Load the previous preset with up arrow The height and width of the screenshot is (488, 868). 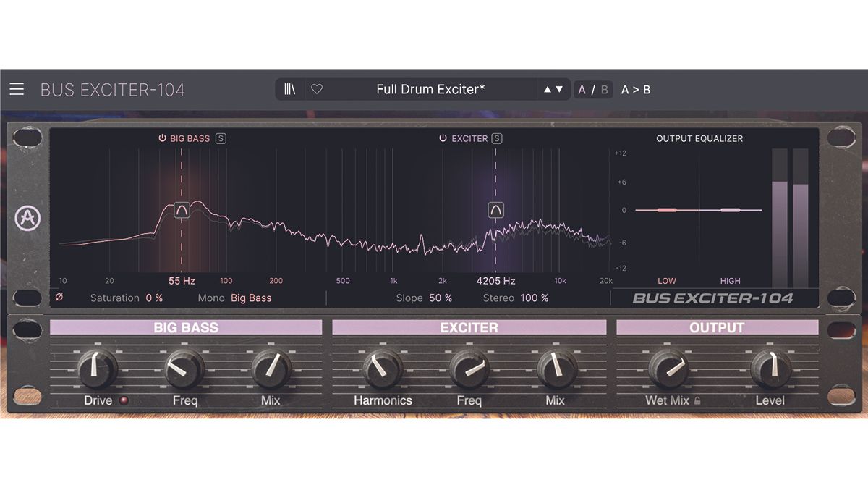pos(548,89)
